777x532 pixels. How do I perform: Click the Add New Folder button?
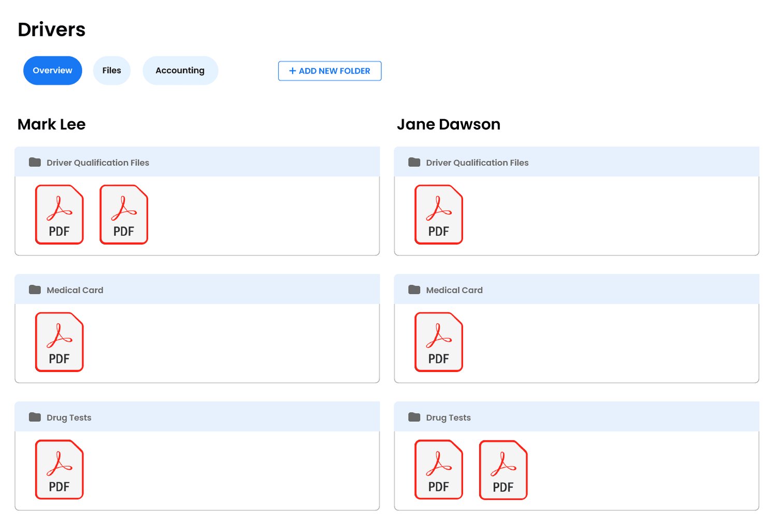click(x=329, y=71)
